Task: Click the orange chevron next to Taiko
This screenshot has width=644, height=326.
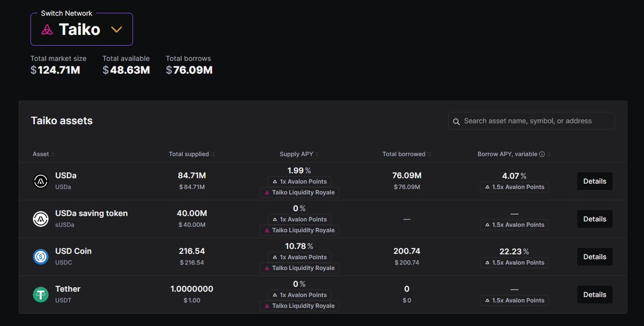Action: click(x=116, y=30)
